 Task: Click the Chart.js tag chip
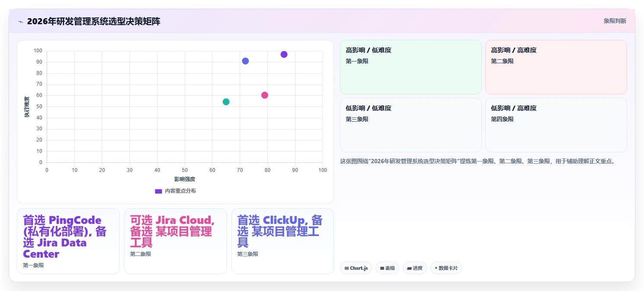356,268
